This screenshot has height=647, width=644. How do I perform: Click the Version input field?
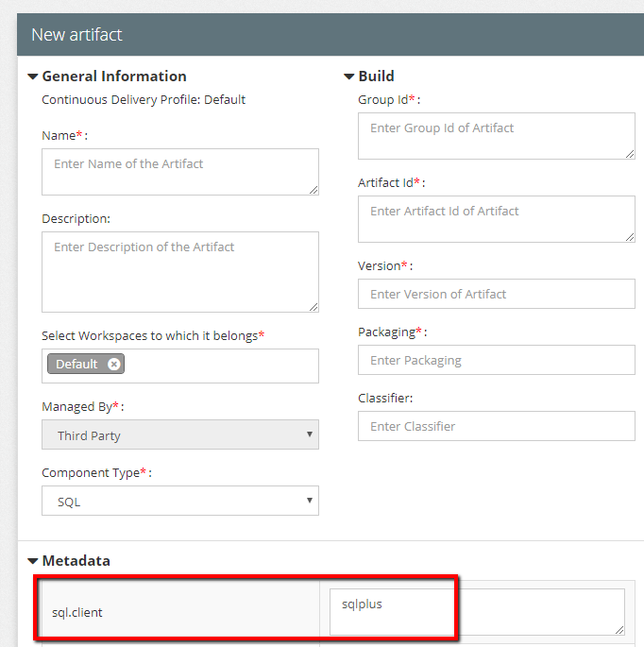click(x=496, y=294)
